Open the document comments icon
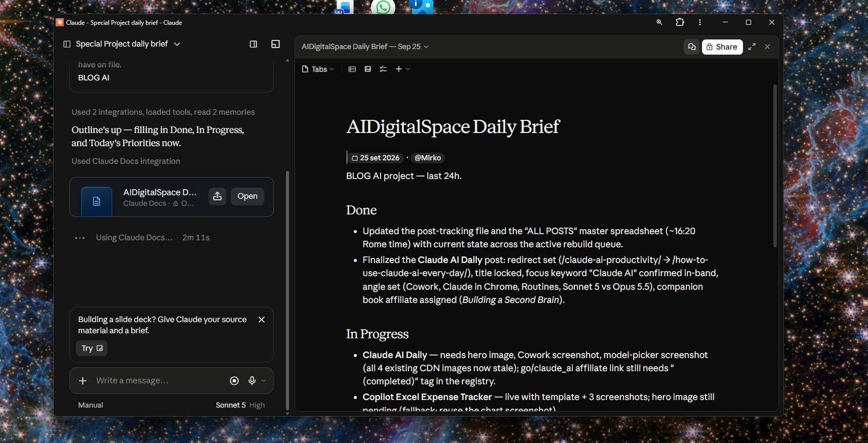Screen dimensions: 868x443 coord(691,47)
